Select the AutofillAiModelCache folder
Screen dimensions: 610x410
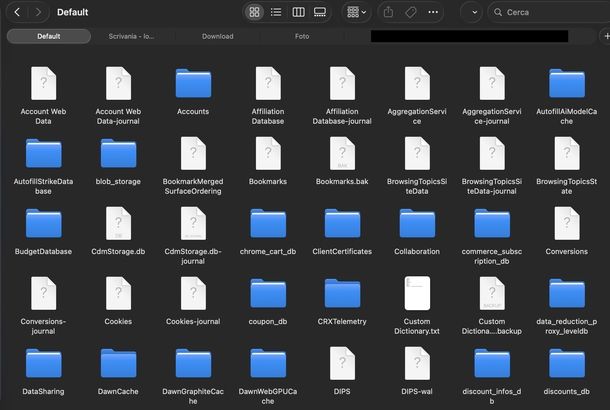point(567,95)
